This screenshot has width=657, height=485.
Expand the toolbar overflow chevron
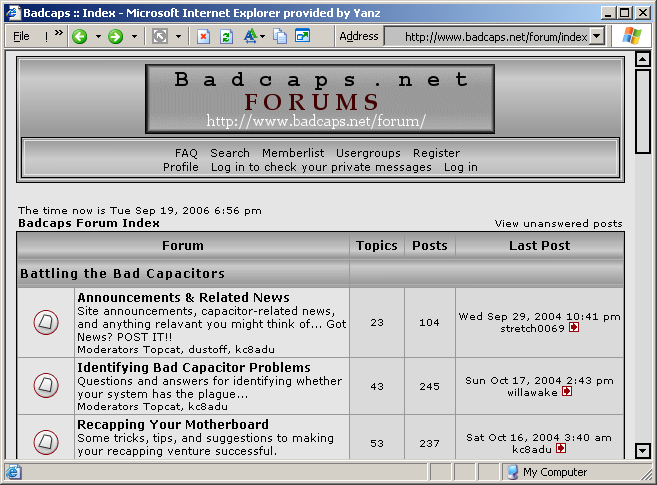click(59, 32)
